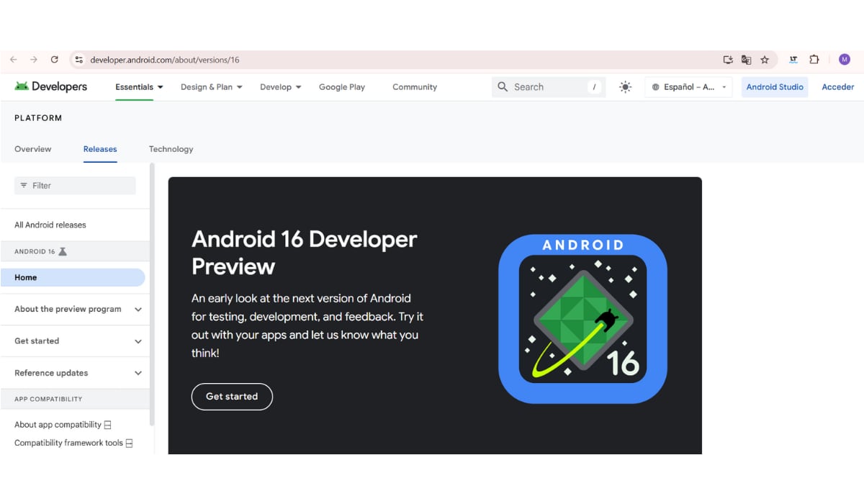Open the Español language selector
The width and height of the screenshot is (864, 504).
[x=688, y=87]
